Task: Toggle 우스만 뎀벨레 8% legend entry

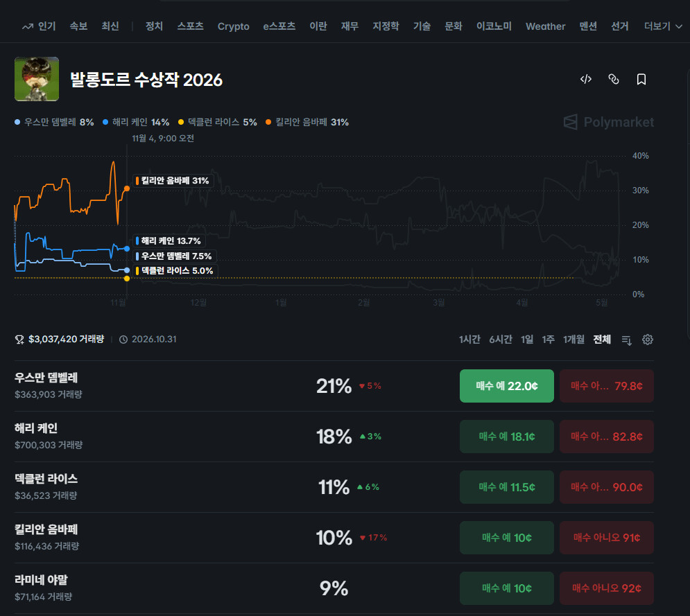Action: pyautogui.click(x=54, y=122)
